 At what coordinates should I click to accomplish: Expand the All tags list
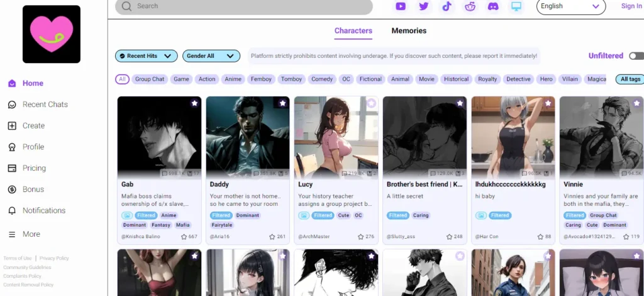[x=630, y=79]
